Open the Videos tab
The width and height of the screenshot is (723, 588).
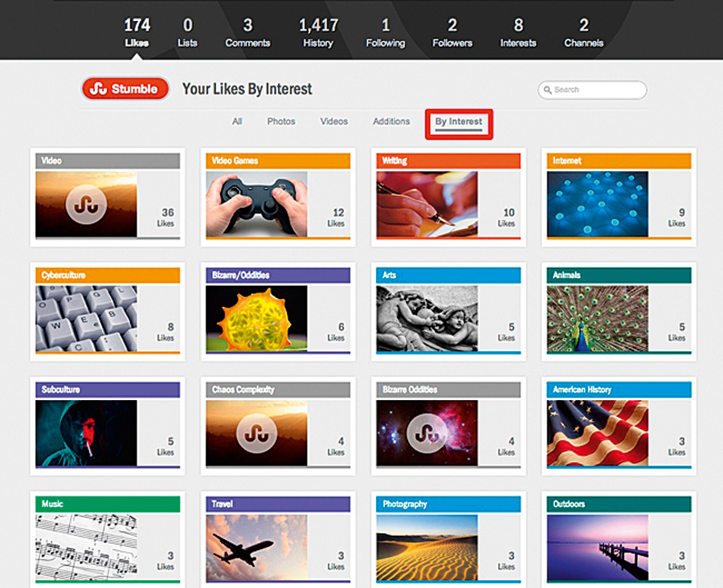334,121
